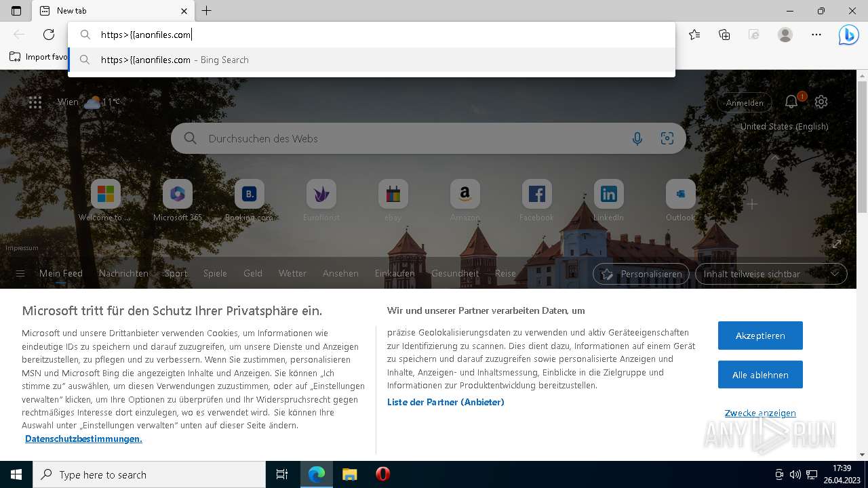The width and height of the screenshot is (868, 488).
Task: Select the Mein Feed tab
Action: pos(61,274)
